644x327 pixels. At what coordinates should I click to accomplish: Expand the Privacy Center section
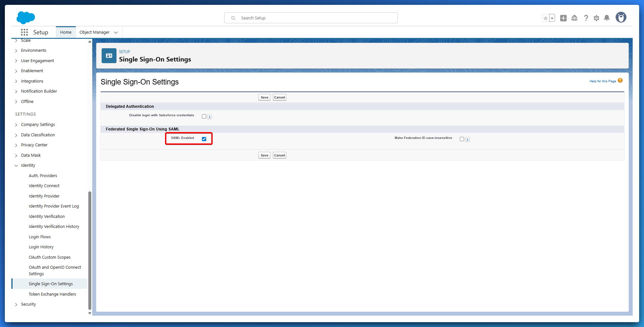[x=16, y=145]
